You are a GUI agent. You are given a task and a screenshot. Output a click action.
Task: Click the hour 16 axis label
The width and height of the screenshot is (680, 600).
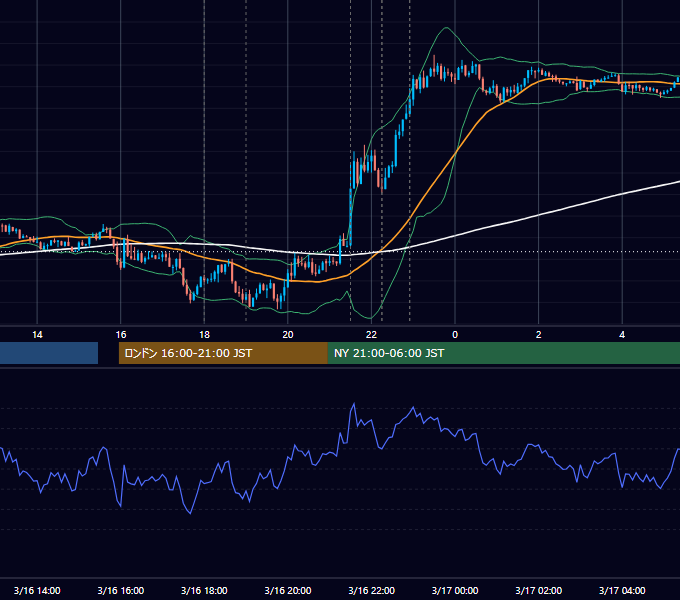click(x=121, y=335)
